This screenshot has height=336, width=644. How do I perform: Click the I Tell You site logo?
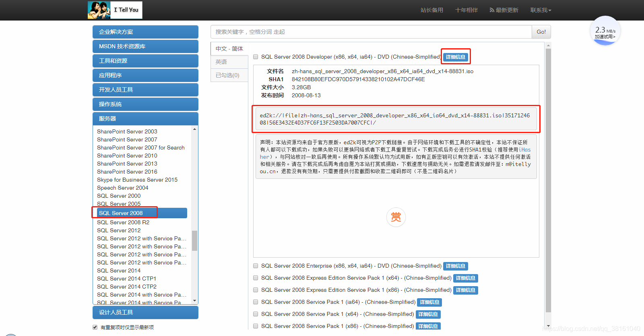[115, 10]
